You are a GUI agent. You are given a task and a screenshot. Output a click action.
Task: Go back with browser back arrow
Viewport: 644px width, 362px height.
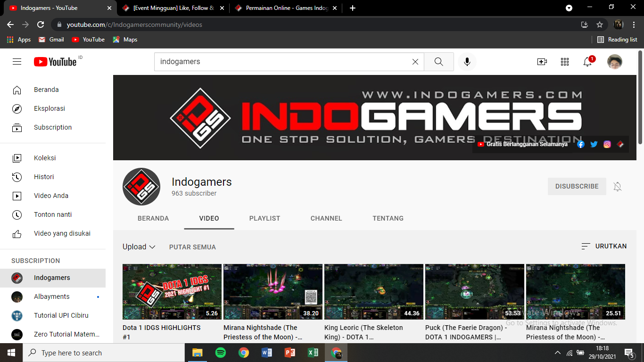pyautogui.click(x=10, y=25)
